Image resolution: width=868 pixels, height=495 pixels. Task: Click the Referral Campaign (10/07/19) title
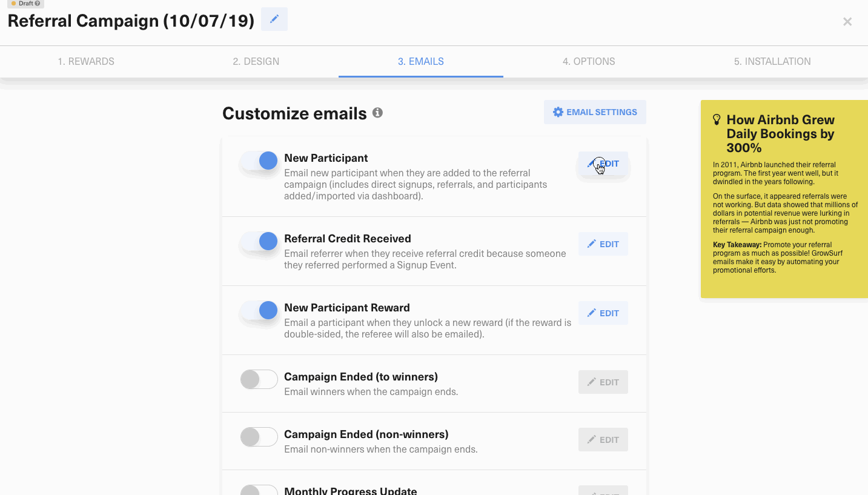point(131,21)
